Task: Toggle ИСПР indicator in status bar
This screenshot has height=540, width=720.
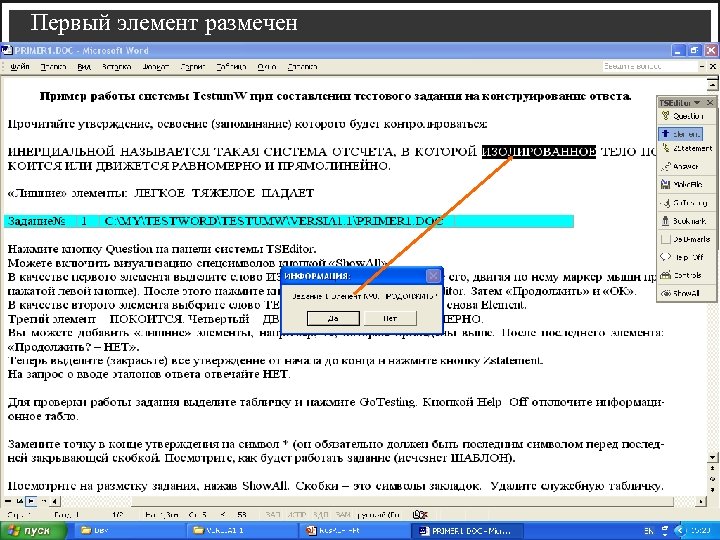Action: pos(296,515)
